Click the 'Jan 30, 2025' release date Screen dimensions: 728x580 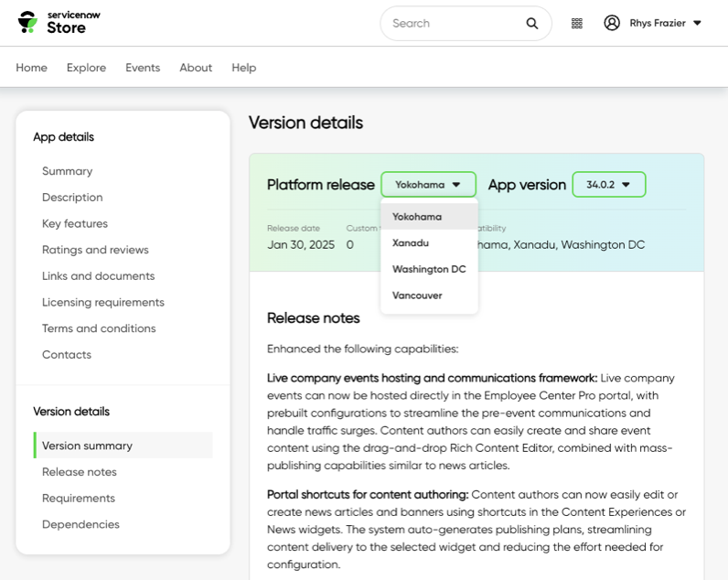(x=301, y=245)
